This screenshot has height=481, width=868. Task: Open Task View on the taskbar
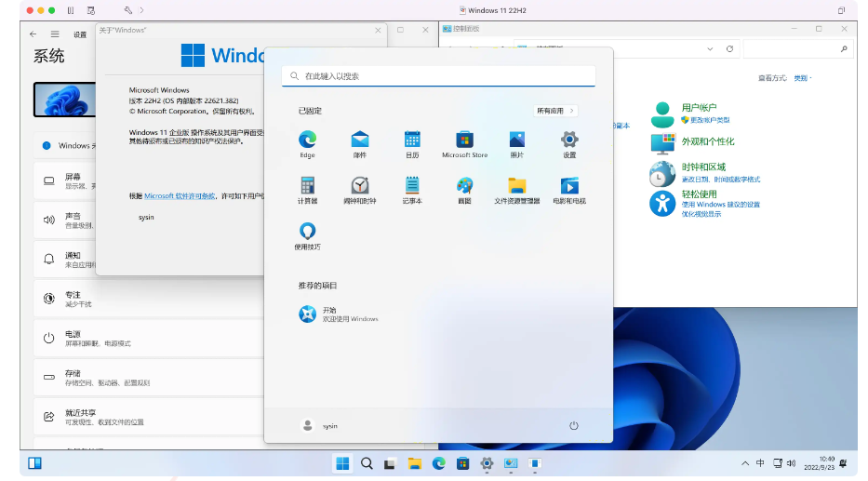pyautogui.click(x=390, y=463)
